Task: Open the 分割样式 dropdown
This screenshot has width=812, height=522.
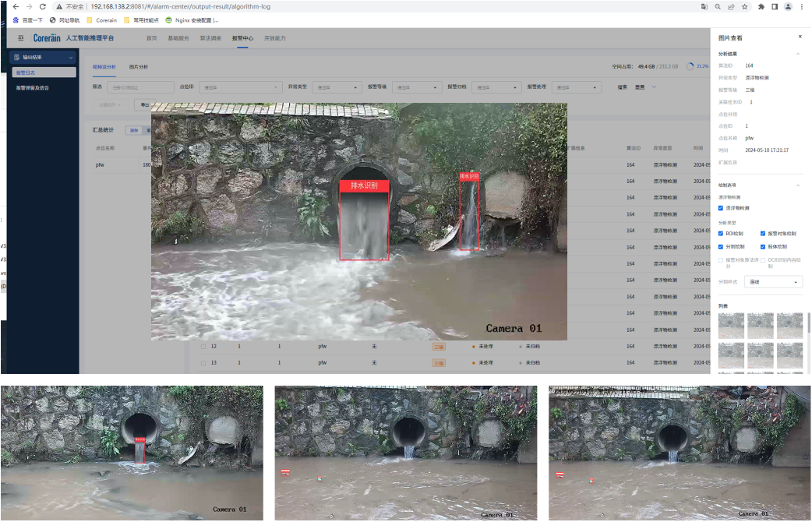Action: coord(773,281)
